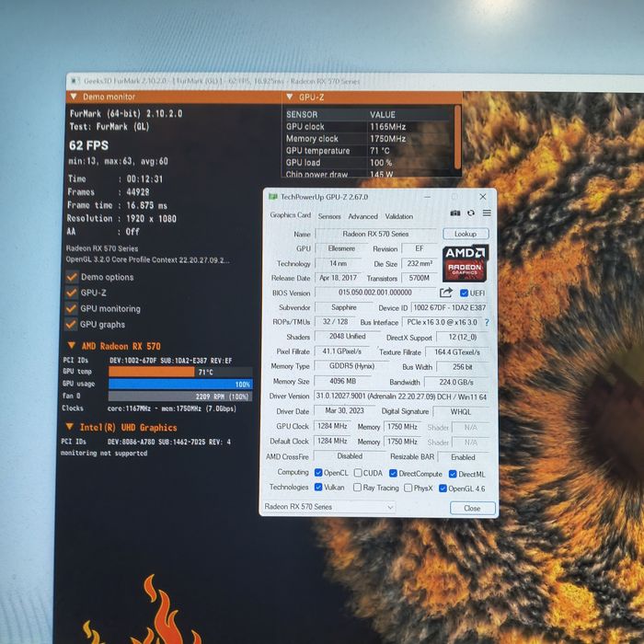This screenshot has width=644, height=644.
Task: Switch to the Advanced tab
Action: tap(362, 216)
